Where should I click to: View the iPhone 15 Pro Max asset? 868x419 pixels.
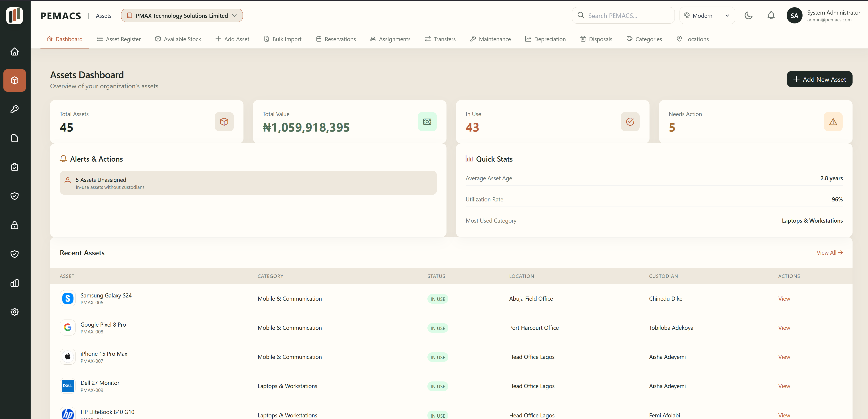coord(784,357)
